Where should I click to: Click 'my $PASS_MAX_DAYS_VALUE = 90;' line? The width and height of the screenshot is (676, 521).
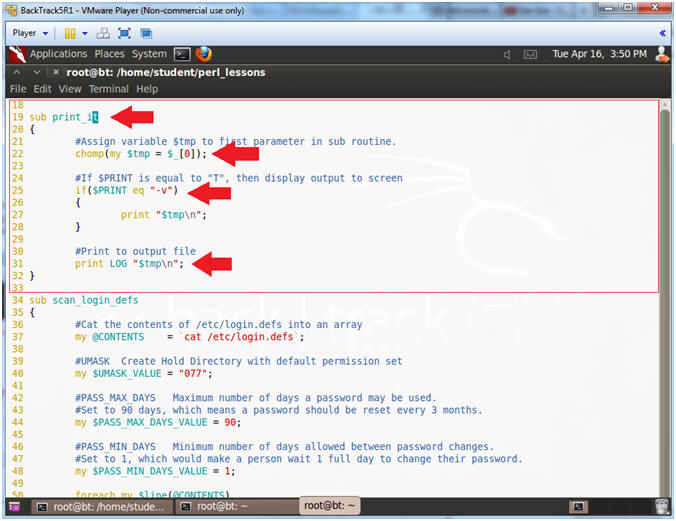tap(158, 422)
